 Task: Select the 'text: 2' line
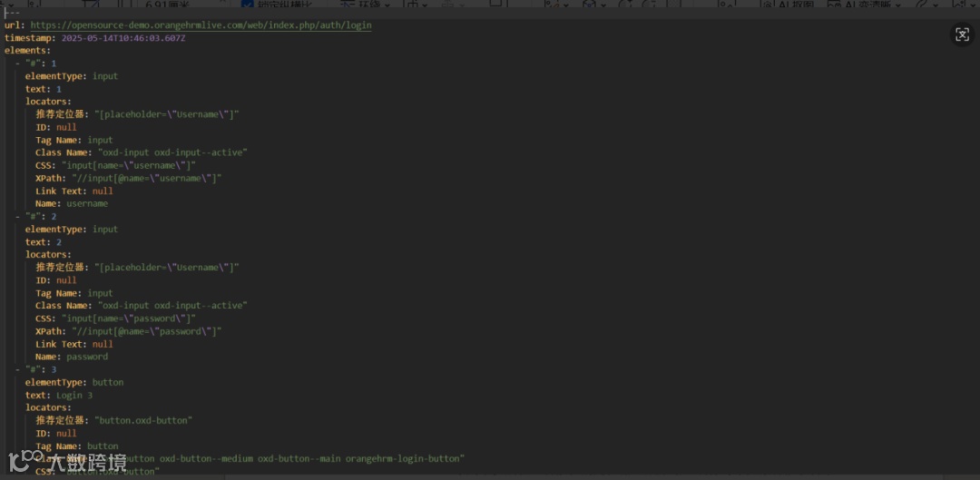44,242
